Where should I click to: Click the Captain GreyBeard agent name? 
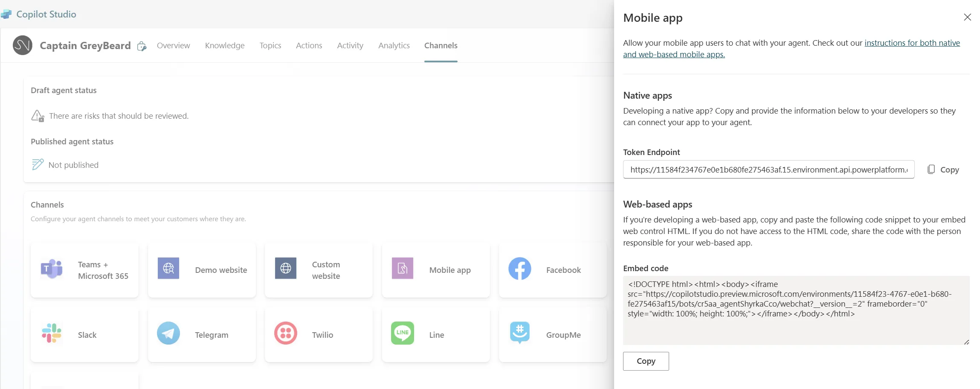(85, 45)
